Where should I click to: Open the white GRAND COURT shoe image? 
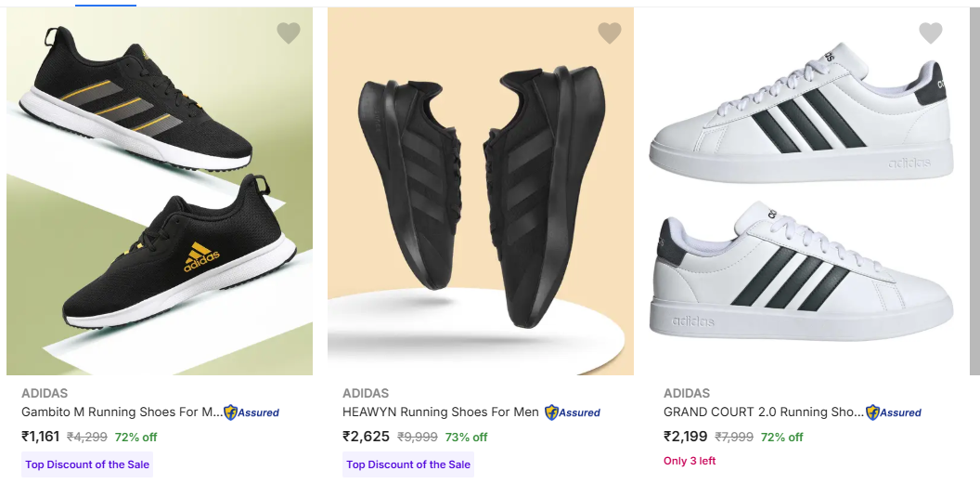(x=802, y=191)
